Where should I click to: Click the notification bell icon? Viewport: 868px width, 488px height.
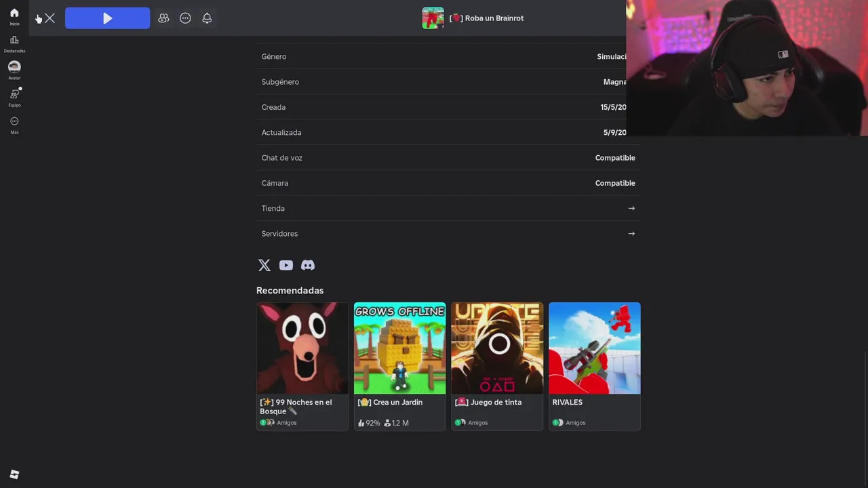click(x=207, y=18)
